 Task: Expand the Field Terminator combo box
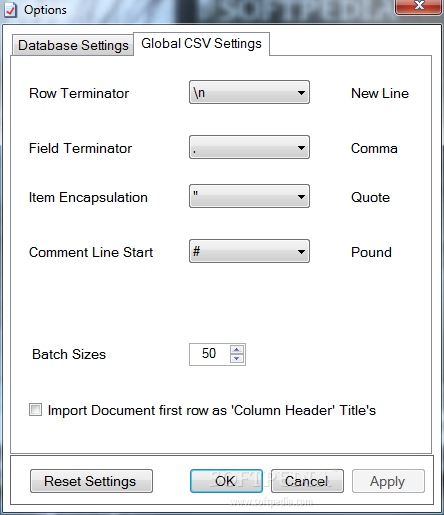[x=249, y=147]
